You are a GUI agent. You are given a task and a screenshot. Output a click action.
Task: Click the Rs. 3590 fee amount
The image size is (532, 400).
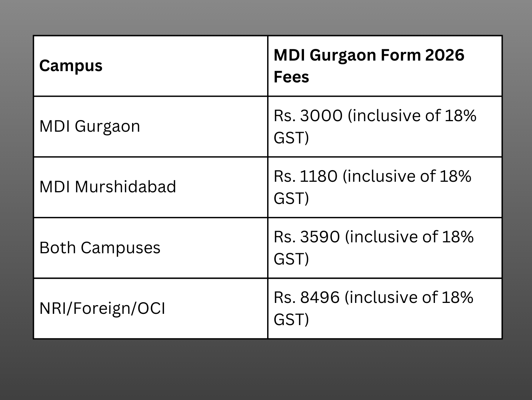point(307,237)
